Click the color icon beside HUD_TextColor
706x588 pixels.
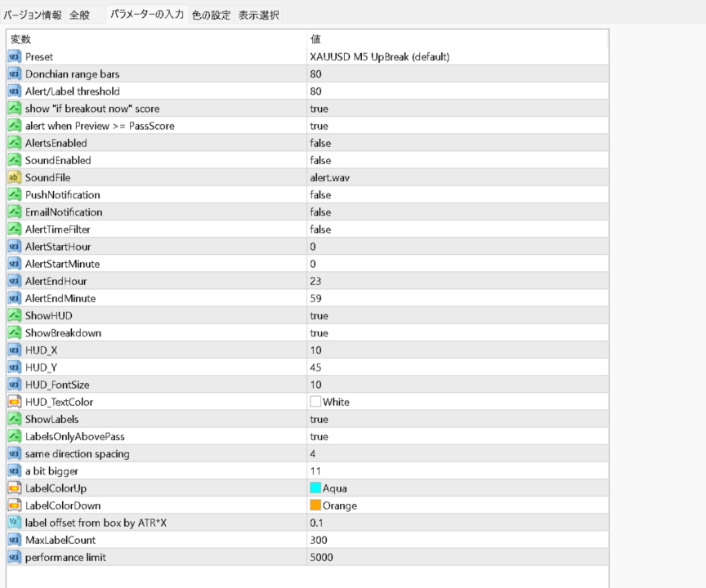(14, 402)
